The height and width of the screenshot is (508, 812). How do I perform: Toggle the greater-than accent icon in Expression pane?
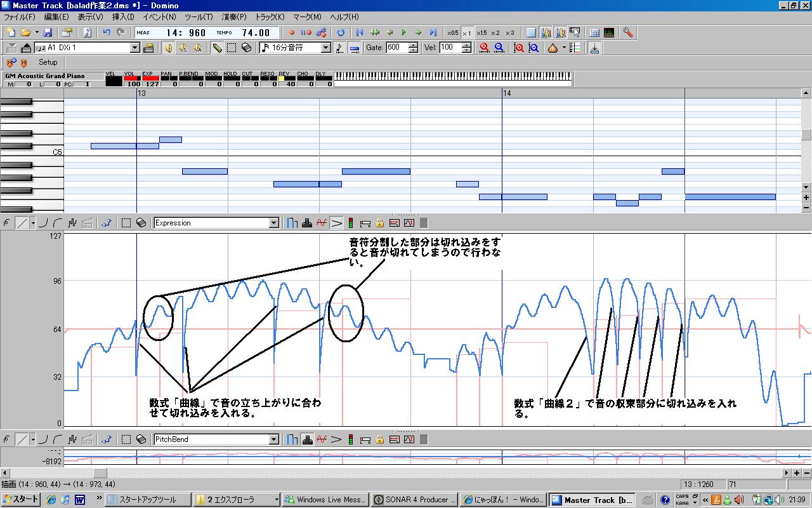pos(336,223)
